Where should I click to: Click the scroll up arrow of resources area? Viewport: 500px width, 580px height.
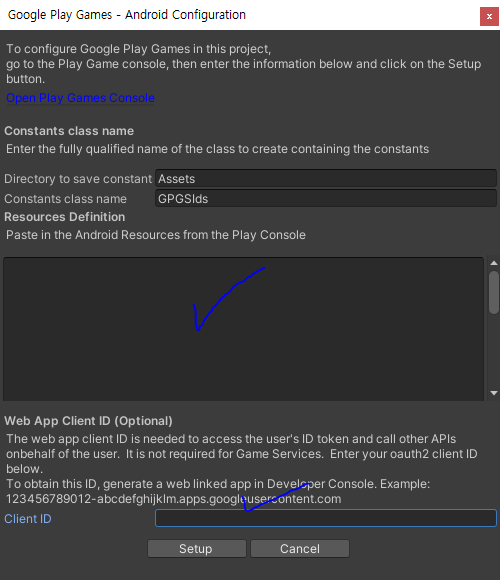point(494,263)
